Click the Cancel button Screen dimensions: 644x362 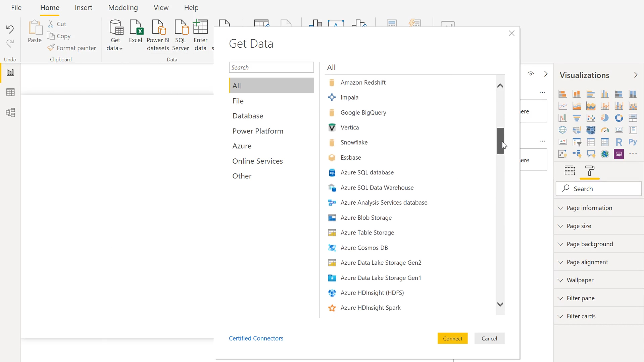point(489,339)
